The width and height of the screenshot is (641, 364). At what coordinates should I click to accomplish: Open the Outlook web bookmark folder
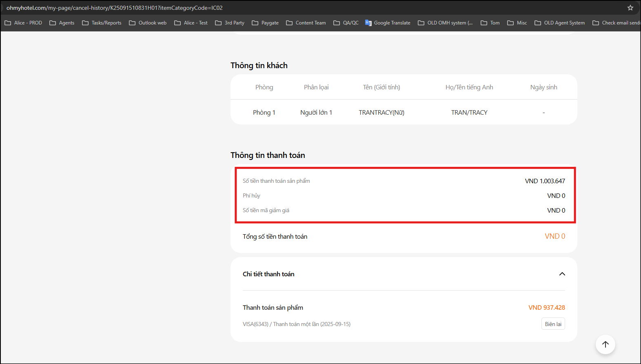pos(148,23)
